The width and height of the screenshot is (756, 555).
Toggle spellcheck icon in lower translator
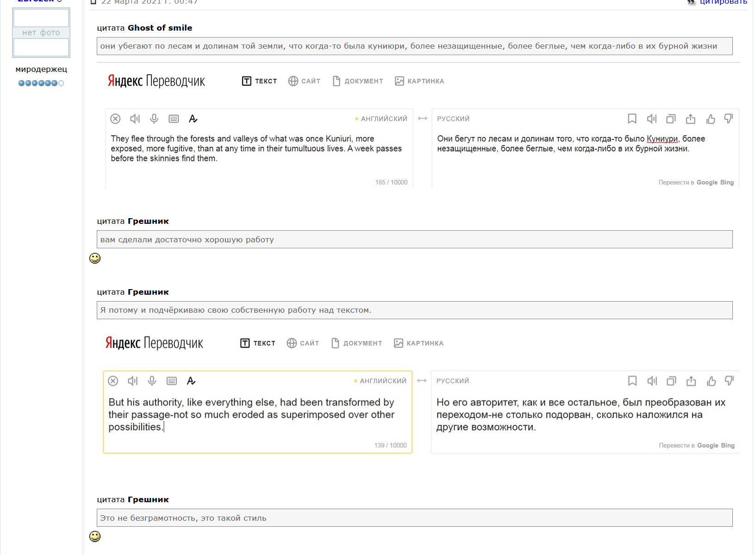pyautogui.click(x=191, y=381)
